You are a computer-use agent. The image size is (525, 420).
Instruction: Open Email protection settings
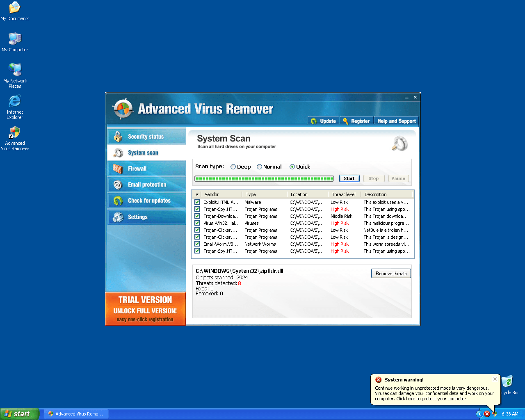coord(146,184)
